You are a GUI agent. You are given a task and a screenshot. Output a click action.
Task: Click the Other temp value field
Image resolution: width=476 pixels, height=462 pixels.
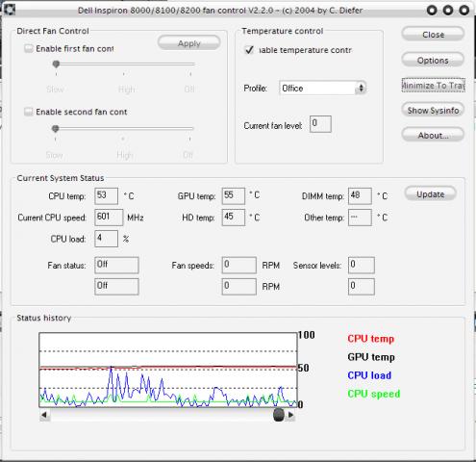click(x=360, y=218)
